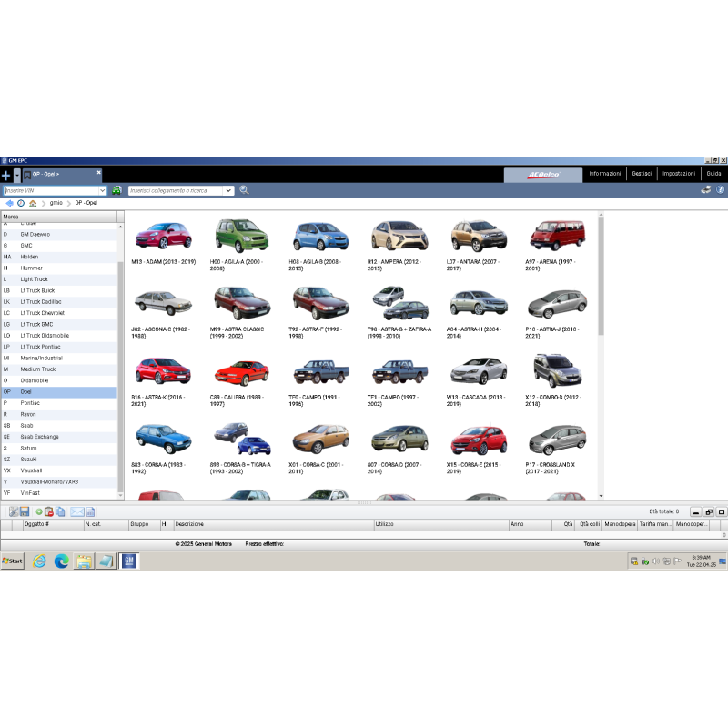This screenshot has width=728, height=728.
Task: Select Lt Truck Chevrolet brand
Action: coord(59,313)
